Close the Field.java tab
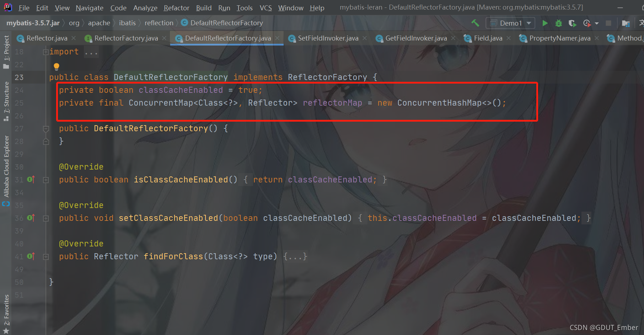Screen dimensions: 644x335 tap(509, 38)
